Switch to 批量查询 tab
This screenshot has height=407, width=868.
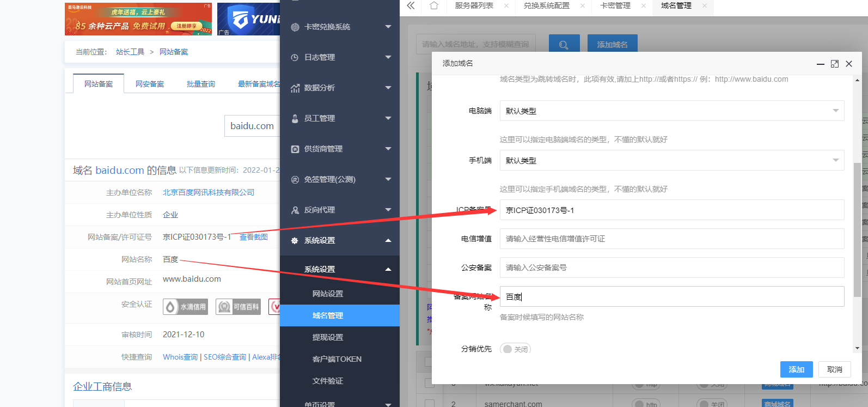(201, 84)
